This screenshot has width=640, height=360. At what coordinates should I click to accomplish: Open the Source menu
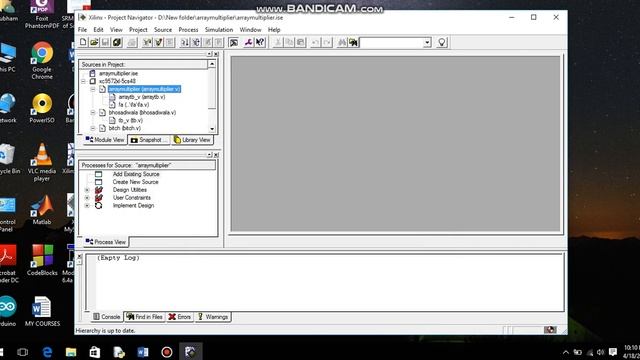coord(163,30)
